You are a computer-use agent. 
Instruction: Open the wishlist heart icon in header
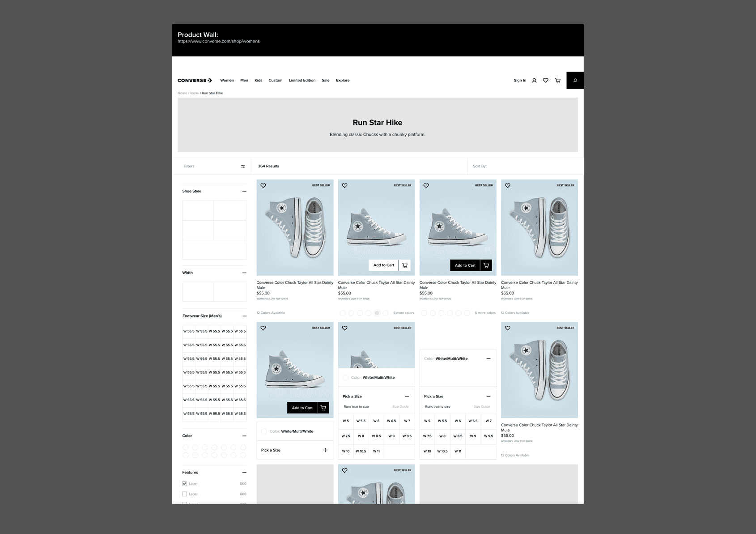click(546, 81)
